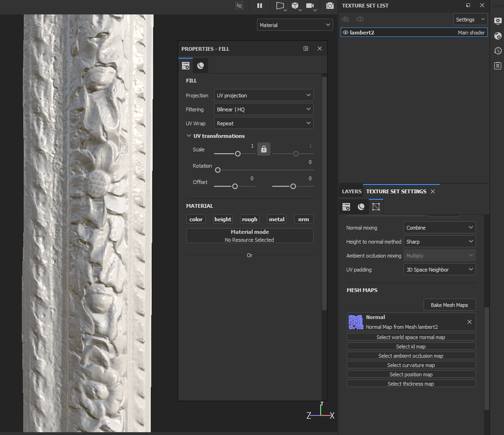The width and height of the screenshot is (504, 435).
Task: Open the Display Settings sidebar panel
Action: [x=497, y=21]
